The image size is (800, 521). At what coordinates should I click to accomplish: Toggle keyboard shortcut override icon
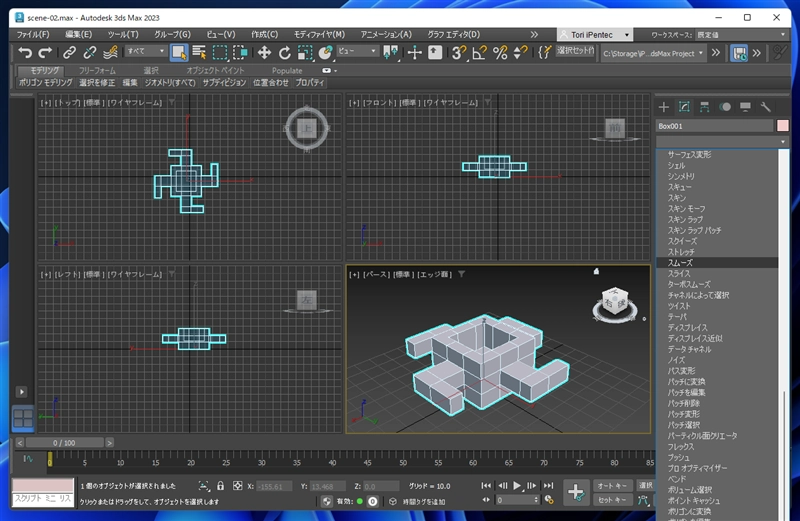(435, 52)
